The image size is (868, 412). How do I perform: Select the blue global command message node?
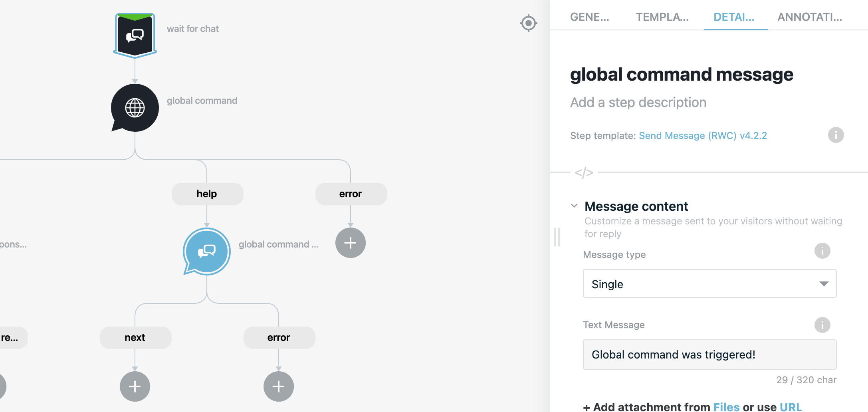coord(207,252)
